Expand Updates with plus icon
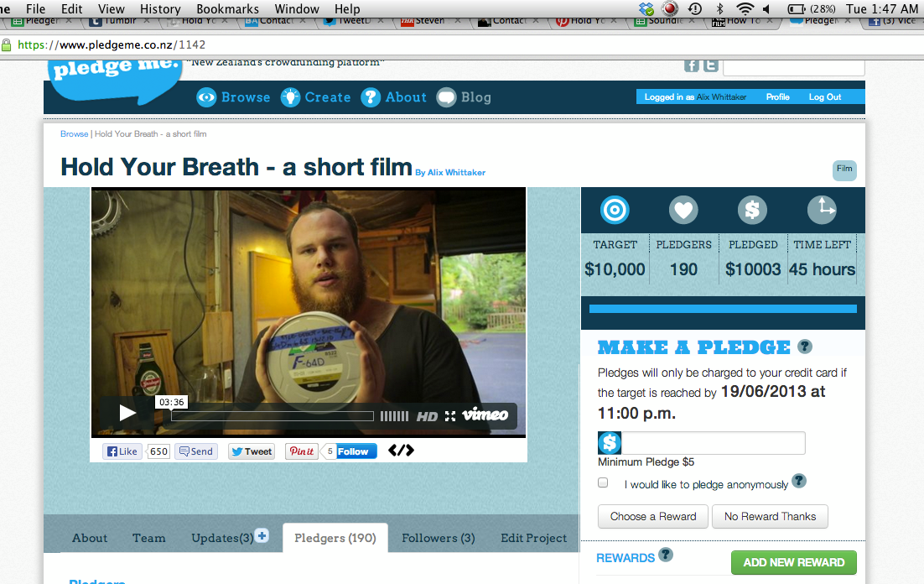 262,536
